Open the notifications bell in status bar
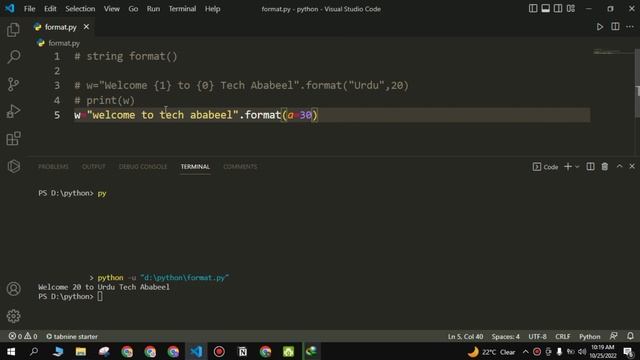The height and width of the screenshot is (360, 640). [630, 336]
